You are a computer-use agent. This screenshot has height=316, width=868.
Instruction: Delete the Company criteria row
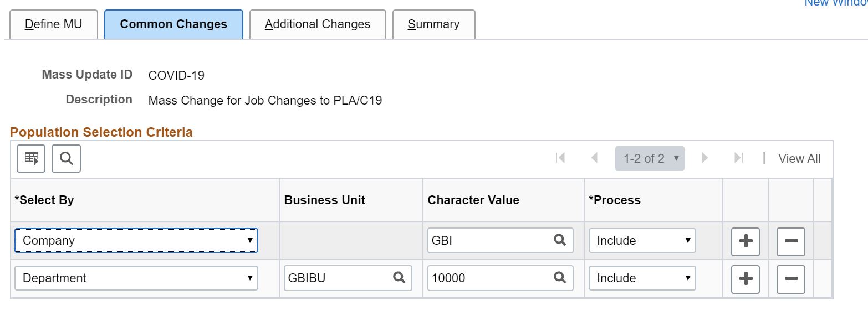click(x=791, y=241)
